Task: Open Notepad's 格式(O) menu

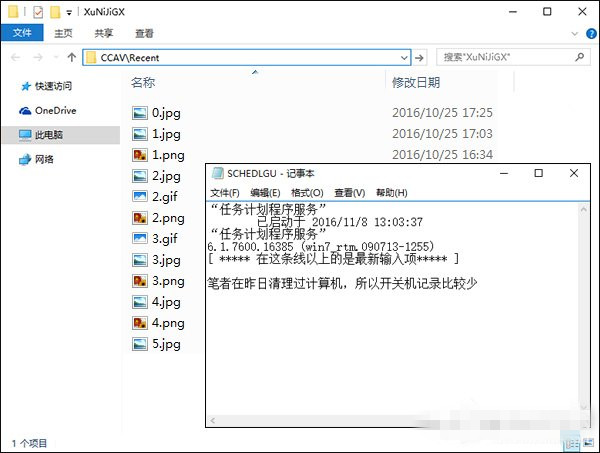Action: tap(306, 193)
